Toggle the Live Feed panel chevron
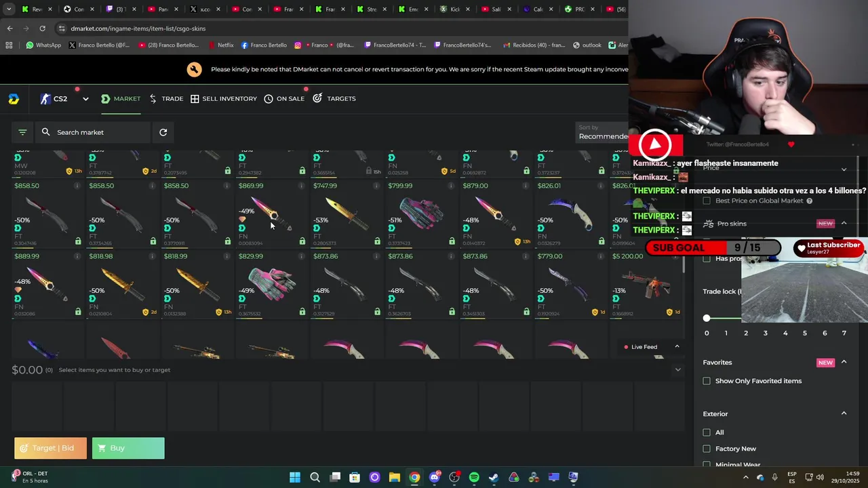 [677, 346]
